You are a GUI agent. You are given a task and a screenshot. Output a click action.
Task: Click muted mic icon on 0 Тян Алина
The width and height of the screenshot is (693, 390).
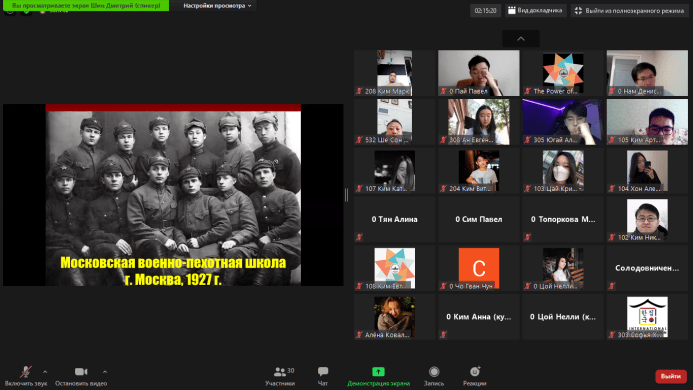tap(359, 237)
